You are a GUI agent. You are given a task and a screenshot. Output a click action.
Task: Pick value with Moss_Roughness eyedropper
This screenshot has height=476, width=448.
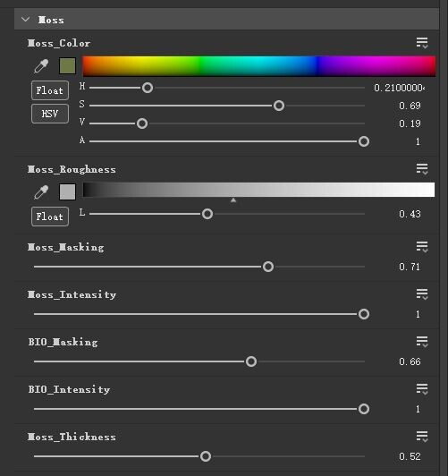point(41,191)
